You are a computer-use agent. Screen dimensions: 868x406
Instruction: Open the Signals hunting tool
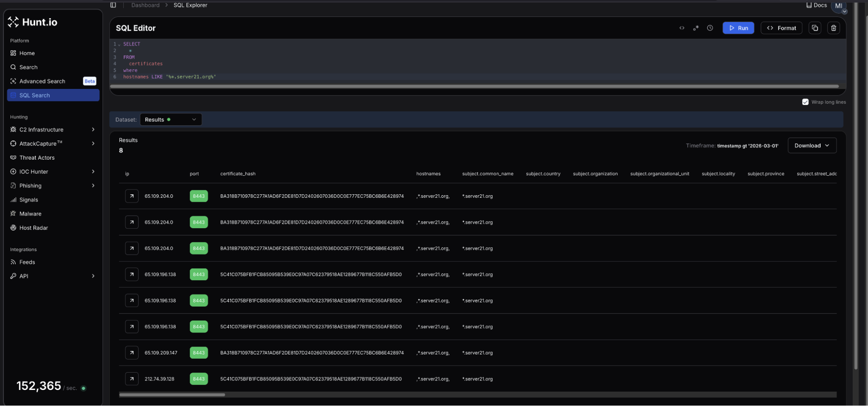[x=29, y=200]
